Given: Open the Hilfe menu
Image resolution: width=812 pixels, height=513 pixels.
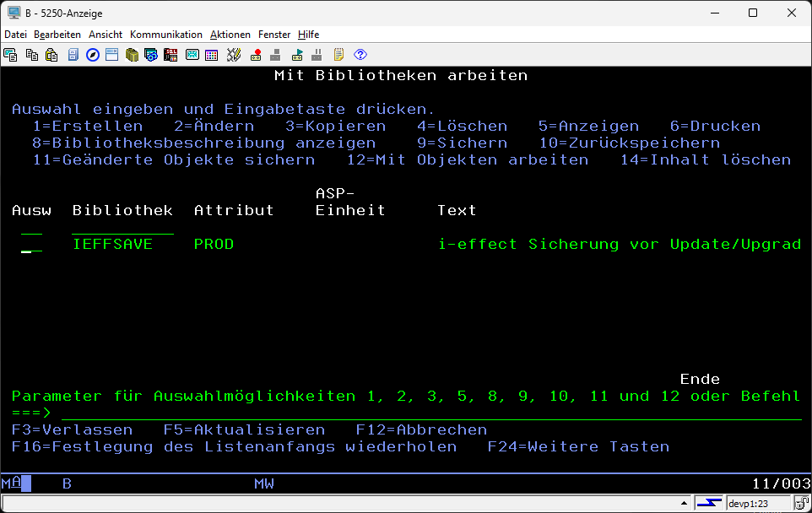Looking at the screenshot, I should [308, 35].
